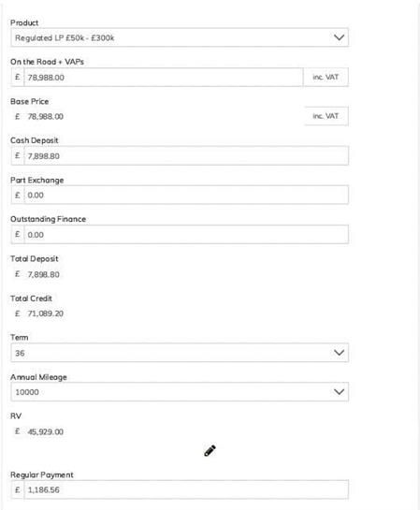Click the Regulated LP £50k - £300k selection

pyautogui.click(x=65, y=37)
